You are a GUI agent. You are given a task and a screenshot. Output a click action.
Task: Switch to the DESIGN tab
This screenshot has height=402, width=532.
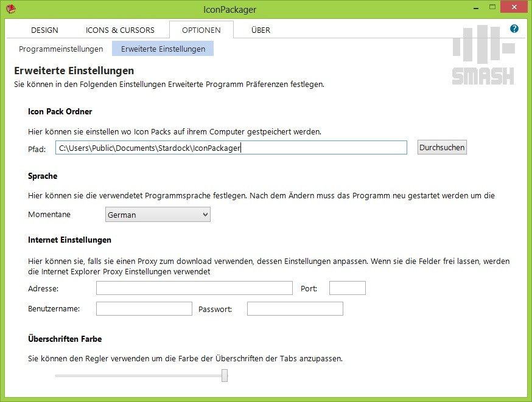[x=44, y=30]
